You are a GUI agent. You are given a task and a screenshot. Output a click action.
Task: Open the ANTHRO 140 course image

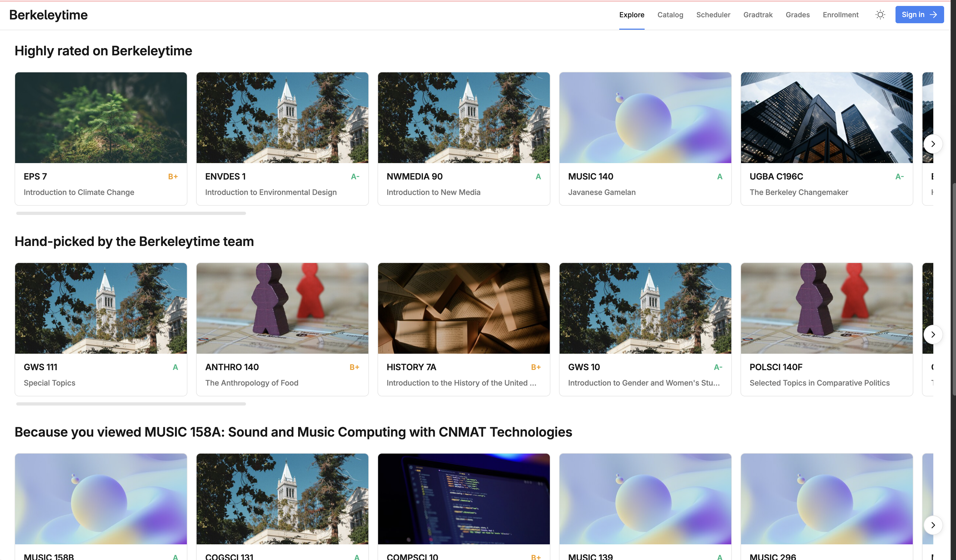pos(282,308)
